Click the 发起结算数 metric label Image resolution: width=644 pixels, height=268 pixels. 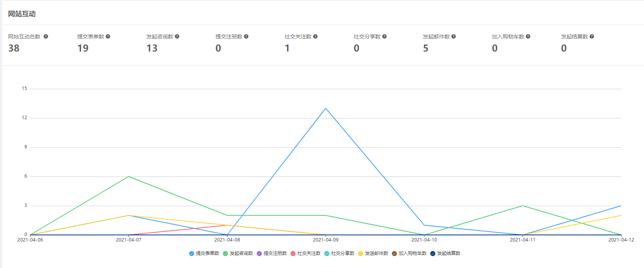point(574,37)
